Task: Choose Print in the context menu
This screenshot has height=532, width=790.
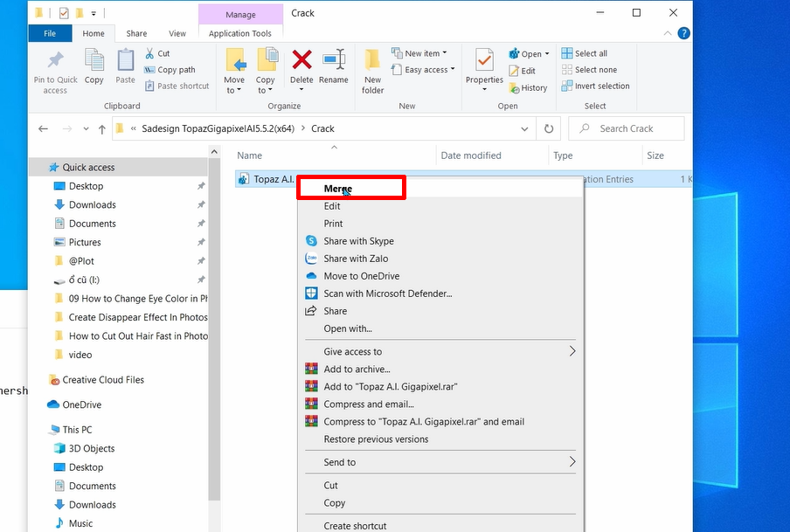Action: point(440,224)
